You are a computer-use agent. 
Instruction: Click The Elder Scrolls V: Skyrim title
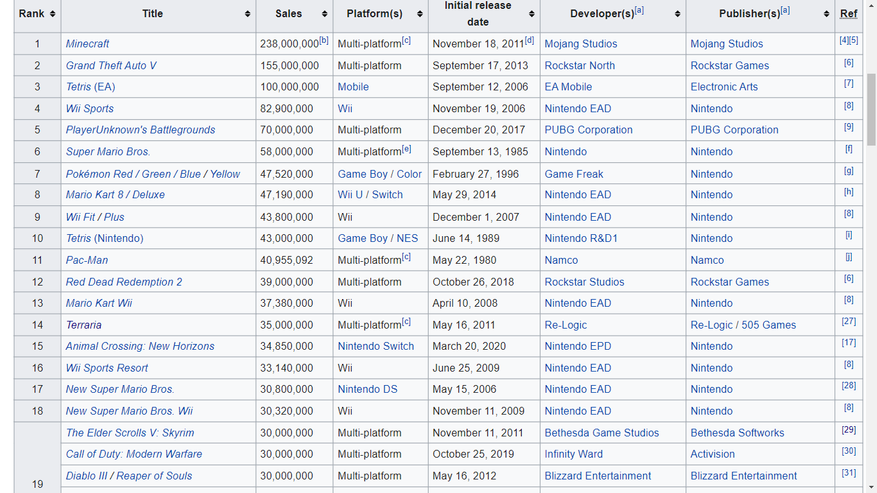point(130,433)
